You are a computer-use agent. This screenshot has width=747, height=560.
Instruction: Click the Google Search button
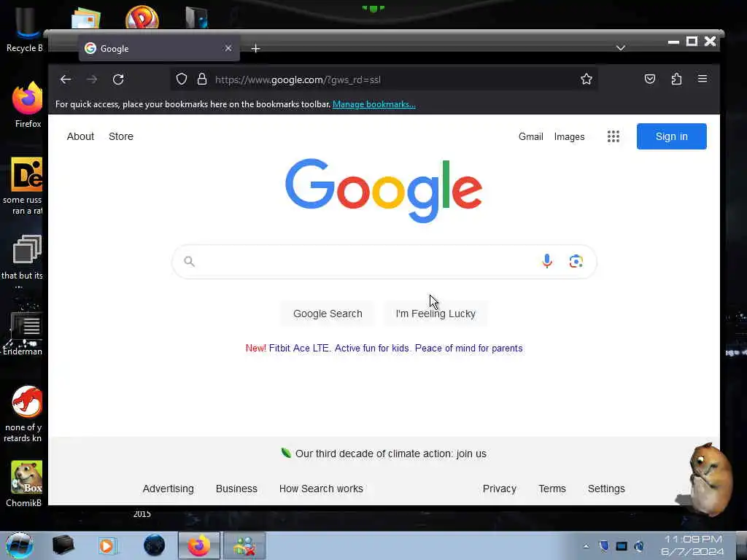[x=328, y=314]
